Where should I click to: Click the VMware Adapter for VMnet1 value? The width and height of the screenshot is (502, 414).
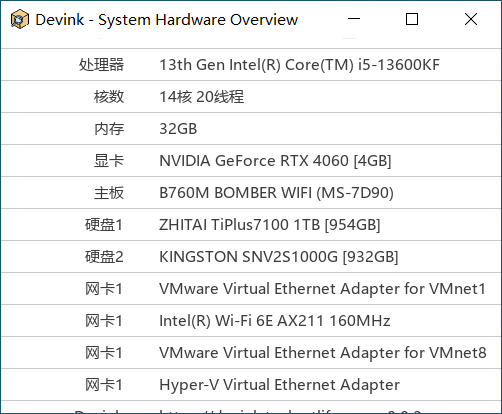coord(322,289)
